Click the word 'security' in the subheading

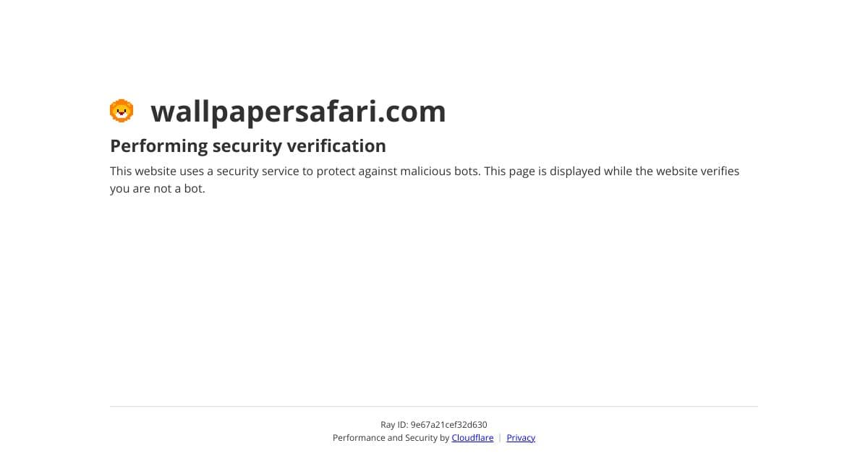pos(247,146)
